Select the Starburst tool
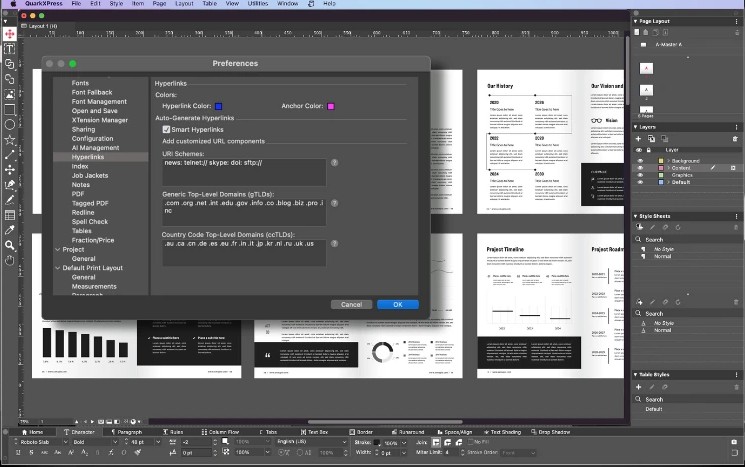This screenshot has height=467, width=745. tap(10, 140)
